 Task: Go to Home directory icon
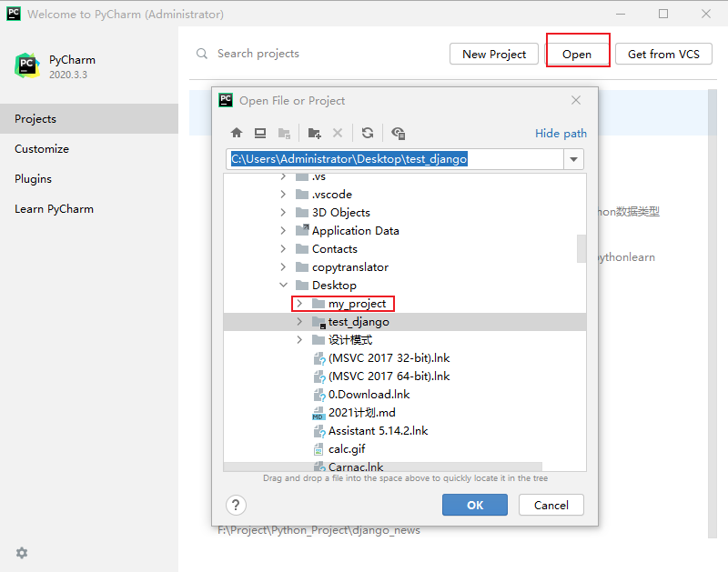pyautogui.click(x=237, y=133)
